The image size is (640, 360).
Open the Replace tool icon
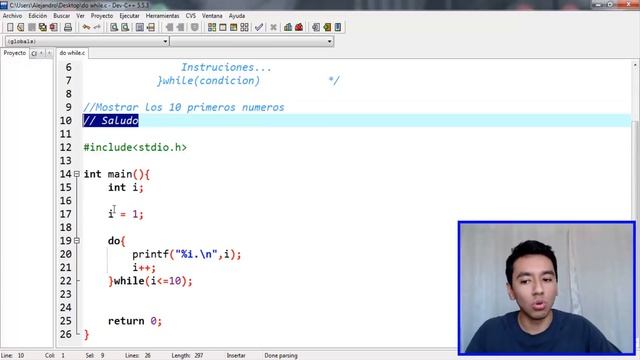click(x=125, y=27)
